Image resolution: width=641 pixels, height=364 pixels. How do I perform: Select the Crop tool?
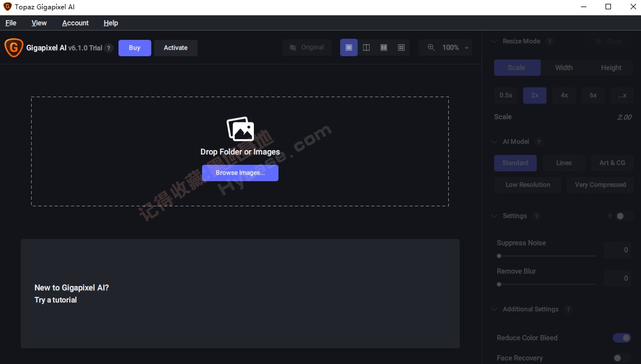pos(609,41)
